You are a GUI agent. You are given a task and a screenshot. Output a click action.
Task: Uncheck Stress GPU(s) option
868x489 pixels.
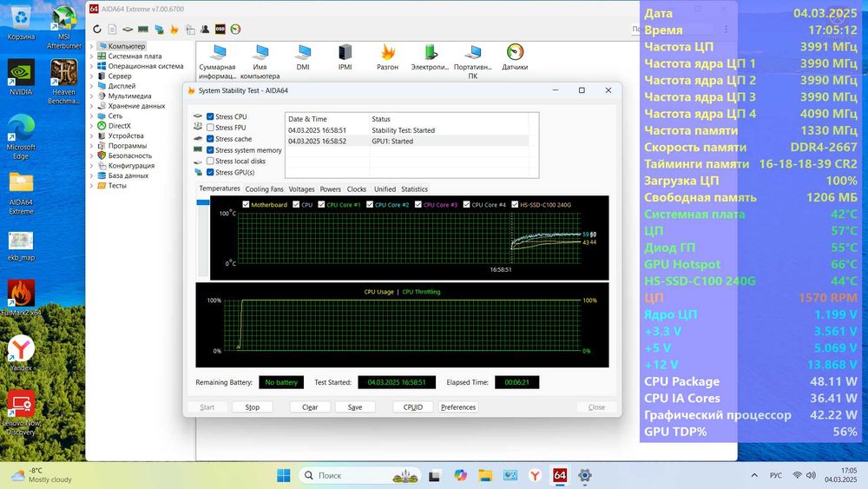[210, 173]
